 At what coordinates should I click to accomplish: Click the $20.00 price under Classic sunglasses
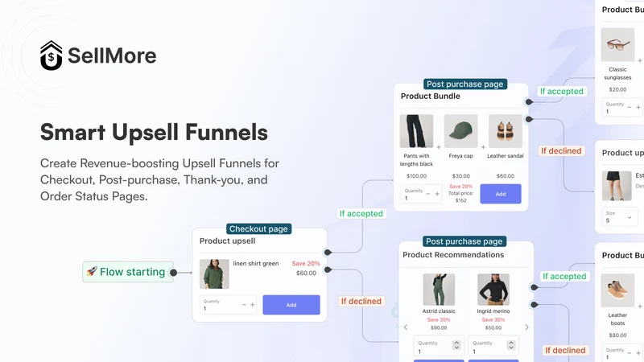617,89
